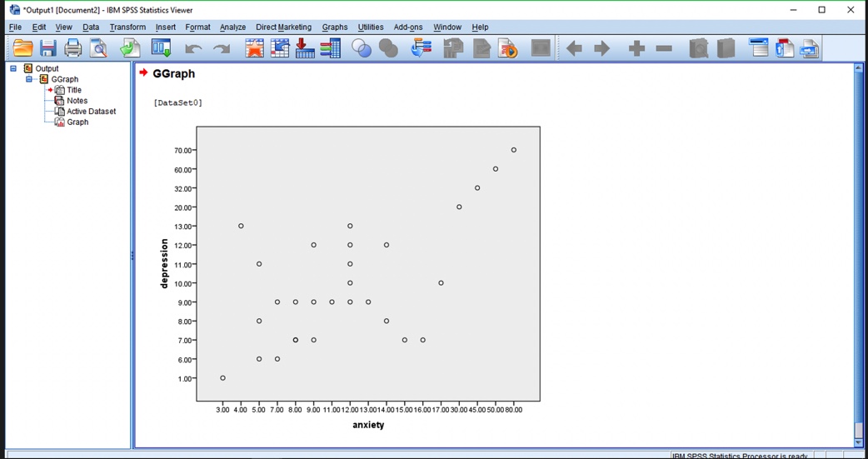
Task: Click the Go to Variable red arrow icon
Action: click(305, 48)
